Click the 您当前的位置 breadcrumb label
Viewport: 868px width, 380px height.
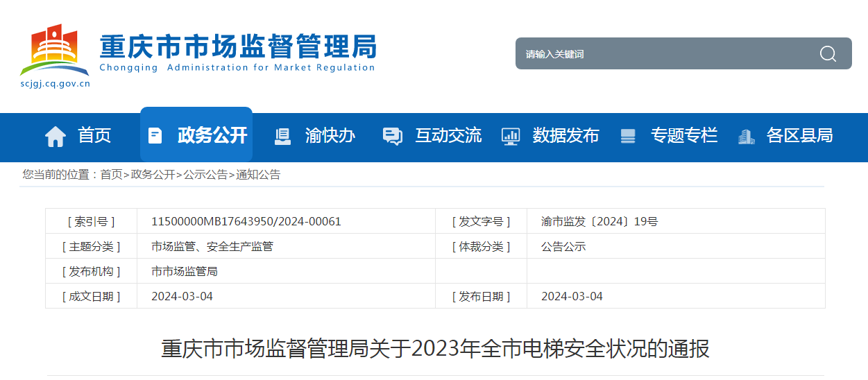[60, 175]
